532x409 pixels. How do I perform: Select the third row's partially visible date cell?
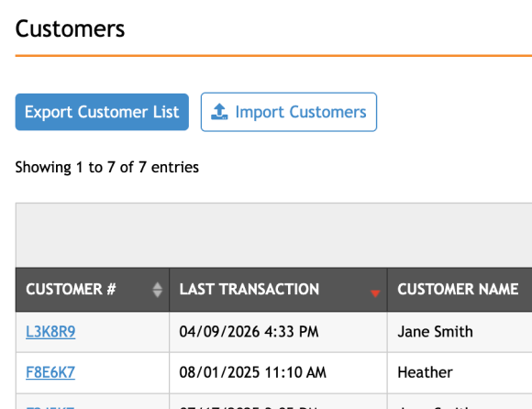tap(278, 402)
